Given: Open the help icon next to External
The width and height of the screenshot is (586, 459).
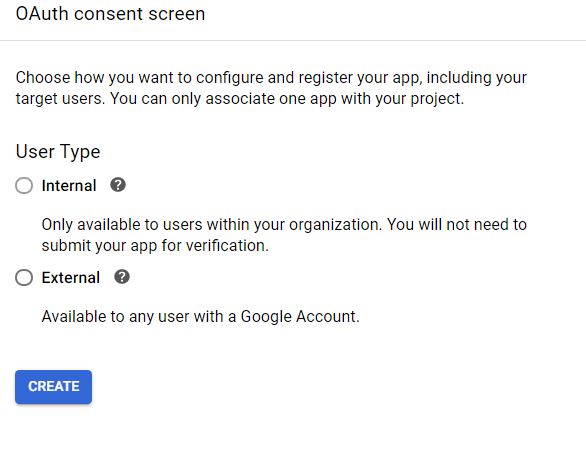Looking at the screenshot, I should (122, 277).
